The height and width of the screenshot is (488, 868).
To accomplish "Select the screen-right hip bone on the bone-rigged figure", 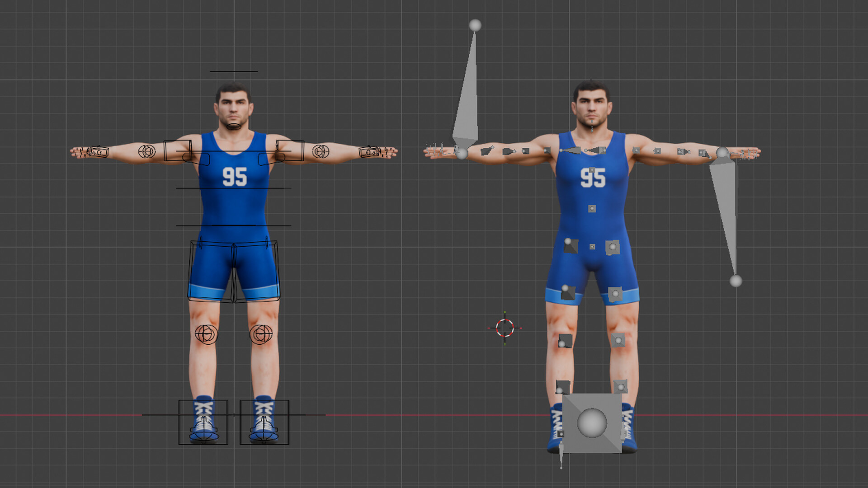I will (x=612, y=247).
